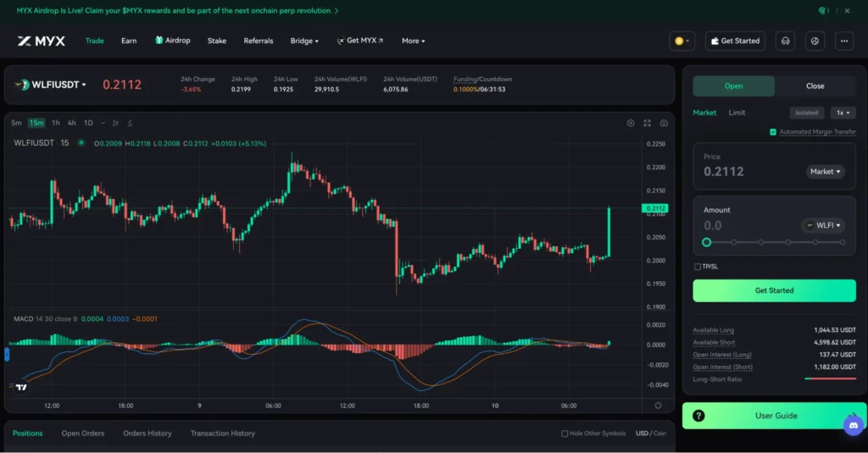This screenshot has width=868, height=453.
Task: Uncheck Automated Margin Transfer
Action: click(x=773, y=132)
